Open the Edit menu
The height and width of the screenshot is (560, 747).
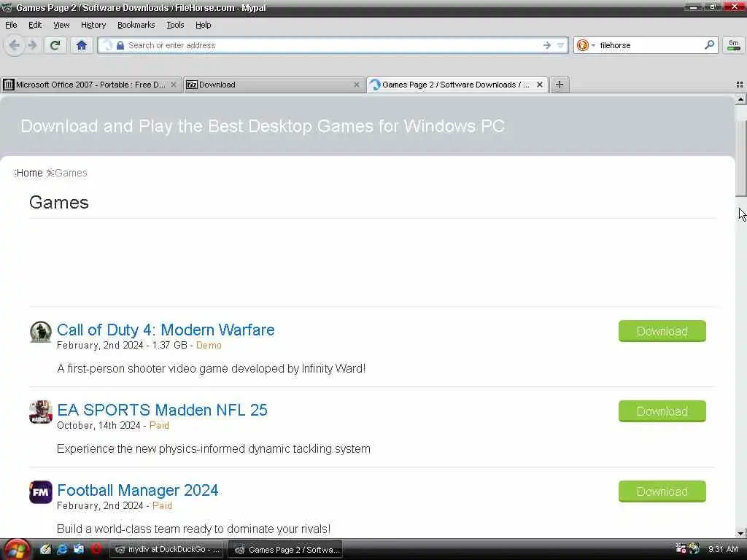click(35, 25)
